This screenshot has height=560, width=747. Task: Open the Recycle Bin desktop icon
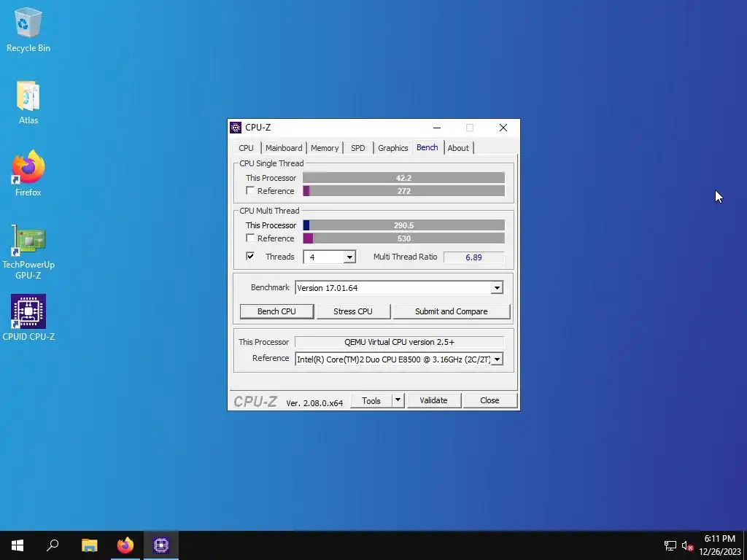[28, 29]
